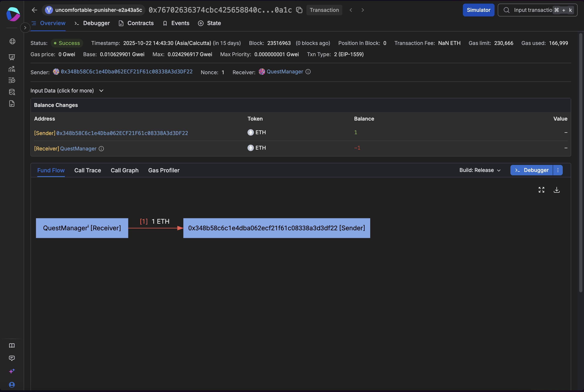Switch to the Call Trace tab

click(87, 170)
